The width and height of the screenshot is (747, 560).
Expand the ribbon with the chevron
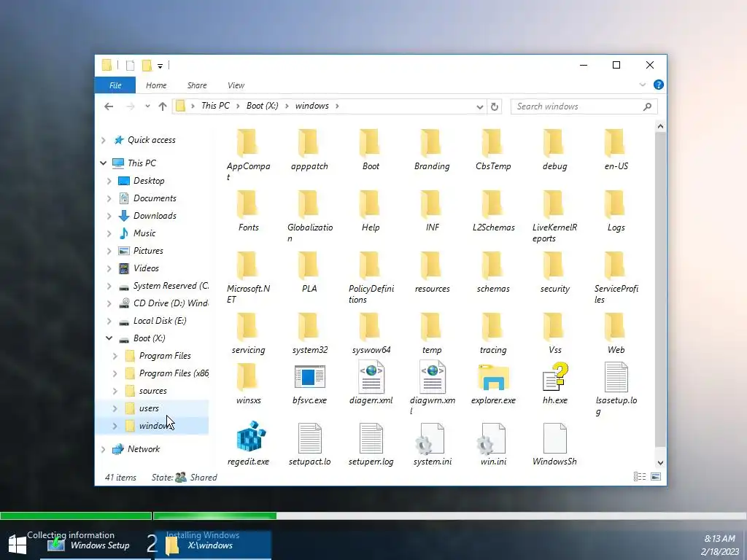tap(642, 85)
